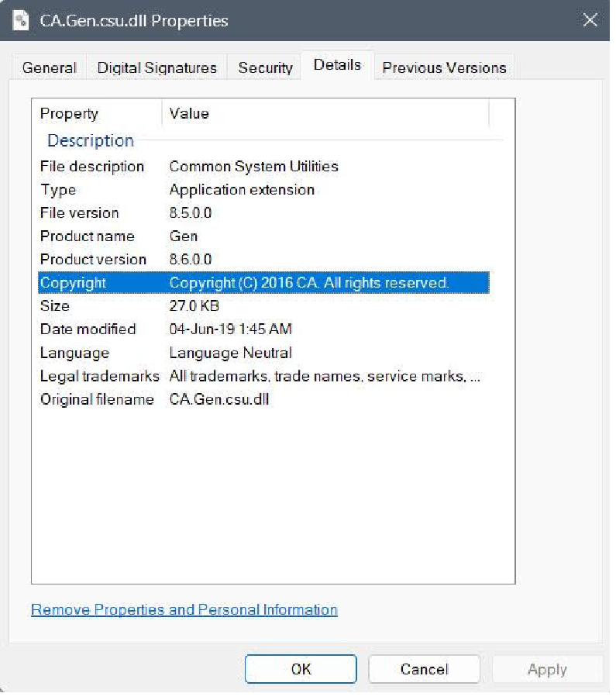Click the Language Neutral value
Viewport: 616px width, 700px height.
click(x=230, y=353)
